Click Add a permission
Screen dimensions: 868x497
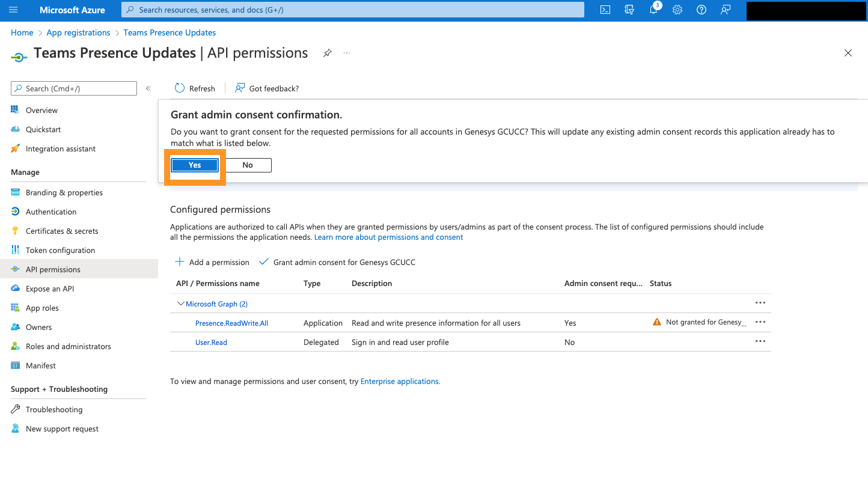212,262
